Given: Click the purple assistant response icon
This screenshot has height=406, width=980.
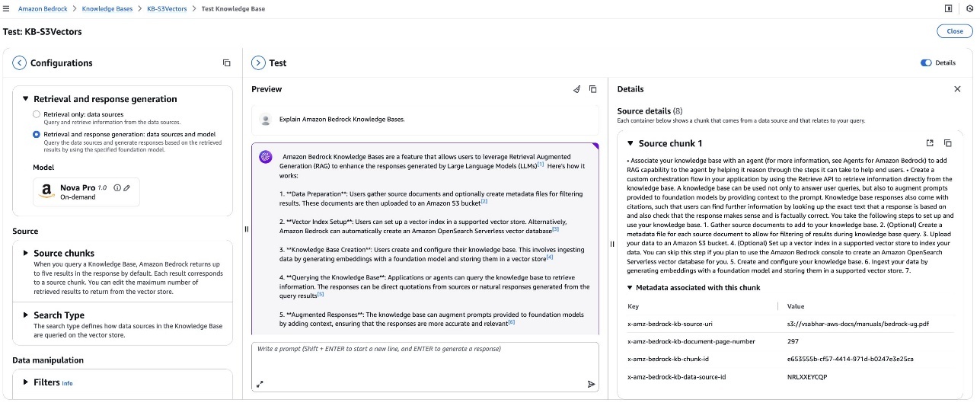Looking at the screenshot, I should (266, 156).
